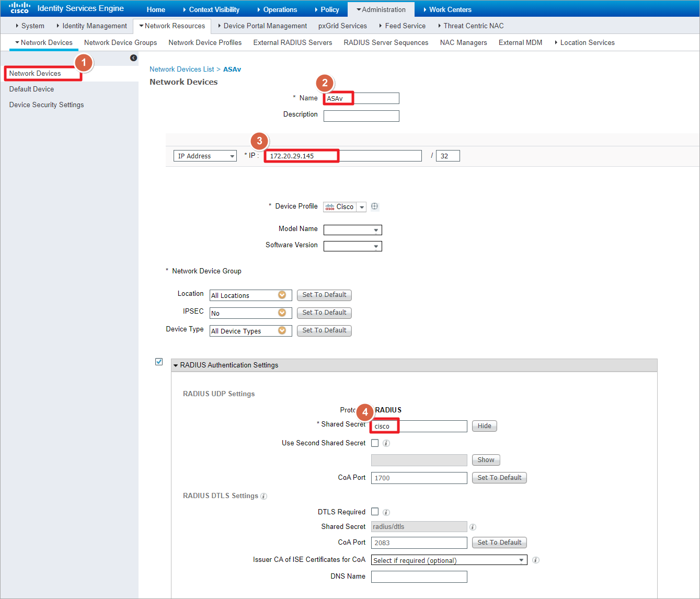This screenshot has height=599, width=700.
Task: Click Show button for second shared secret
Action: click(486, 460)
